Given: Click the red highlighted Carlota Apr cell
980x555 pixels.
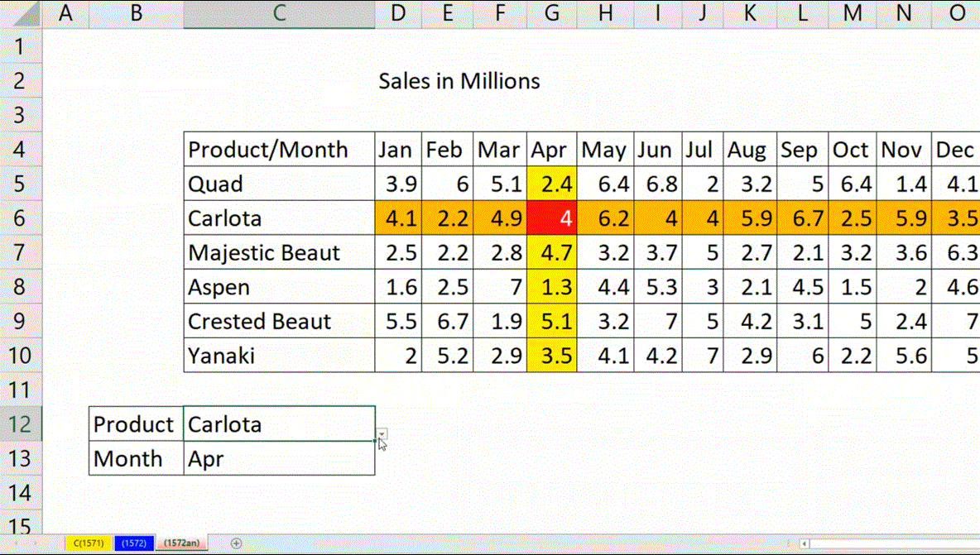Looking at the screenshot, I should [x=552, y=218].
